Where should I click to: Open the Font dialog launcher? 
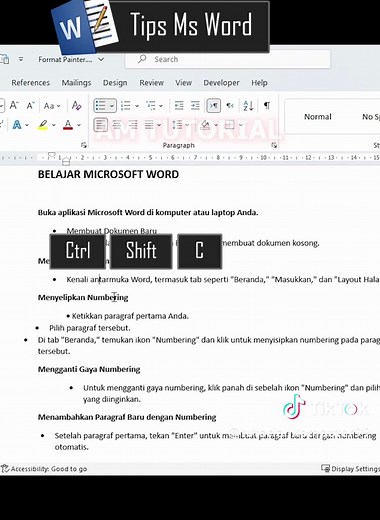coord(84,145)
